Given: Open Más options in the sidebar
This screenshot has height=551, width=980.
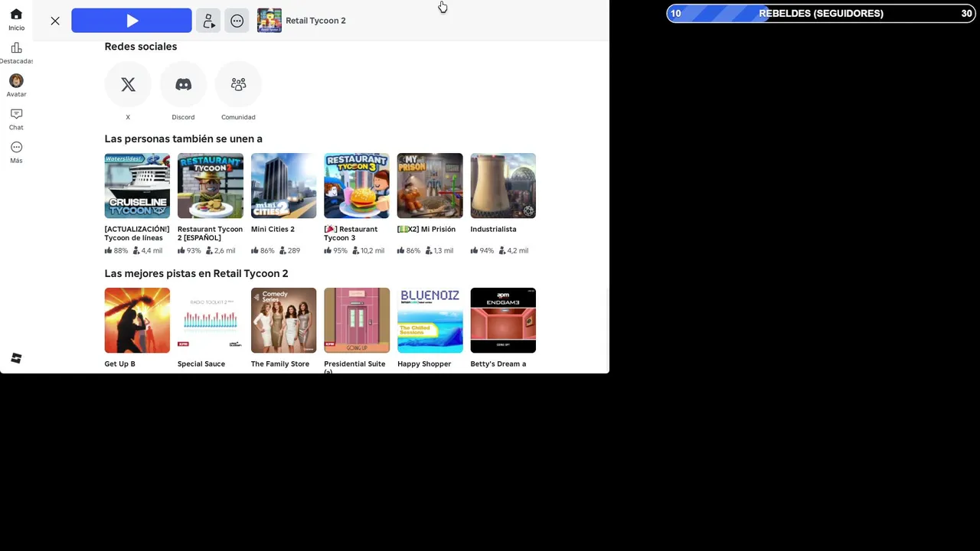Looking at the screenshot, I should click(x=16, y=152).
